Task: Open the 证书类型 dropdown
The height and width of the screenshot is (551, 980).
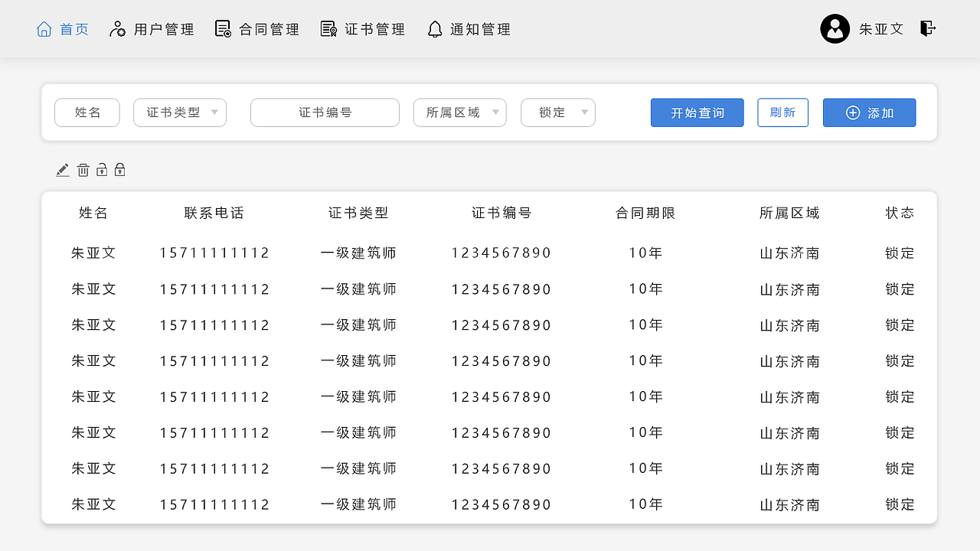Action: (x=180, y=112)
